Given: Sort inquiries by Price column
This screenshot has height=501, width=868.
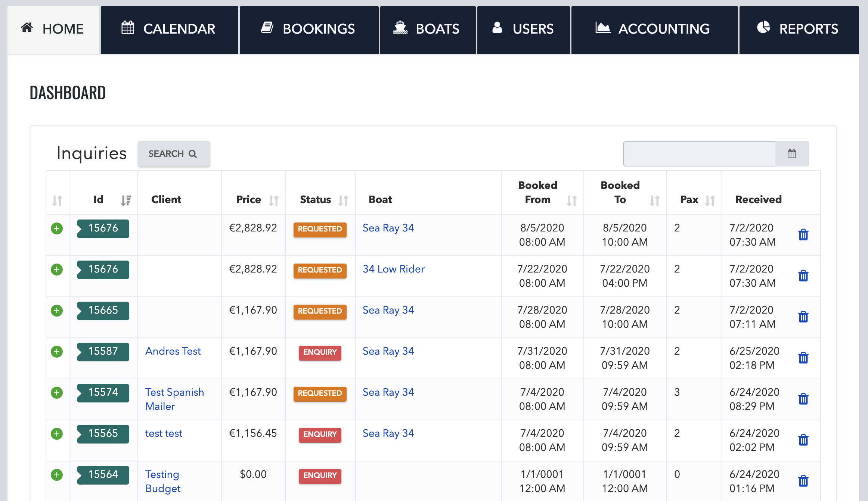Looking at the screenshot, I should point(274,200).
